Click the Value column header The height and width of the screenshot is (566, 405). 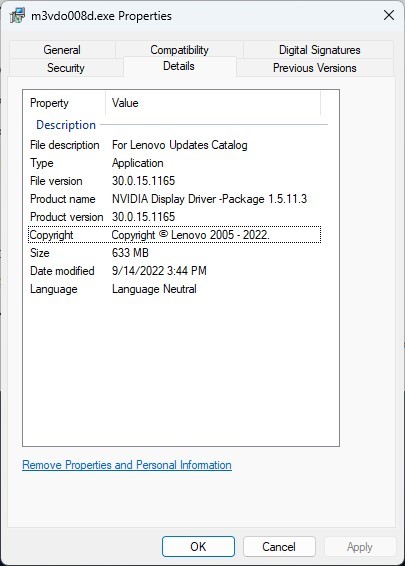[213, 103]
